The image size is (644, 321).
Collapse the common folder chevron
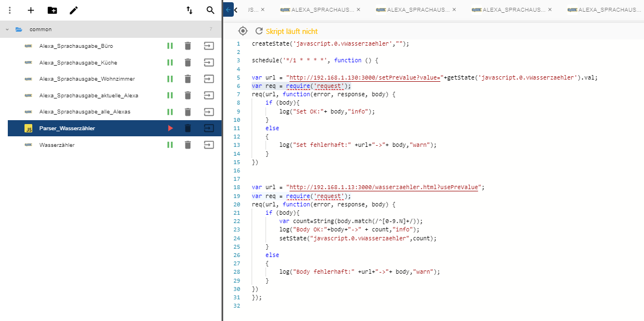(x=7, y=29)
